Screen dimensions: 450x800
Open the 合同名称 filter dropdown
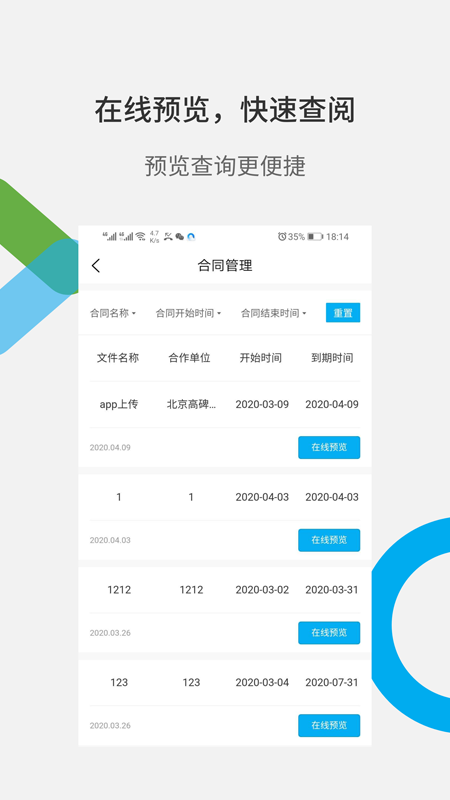[113, 313]
